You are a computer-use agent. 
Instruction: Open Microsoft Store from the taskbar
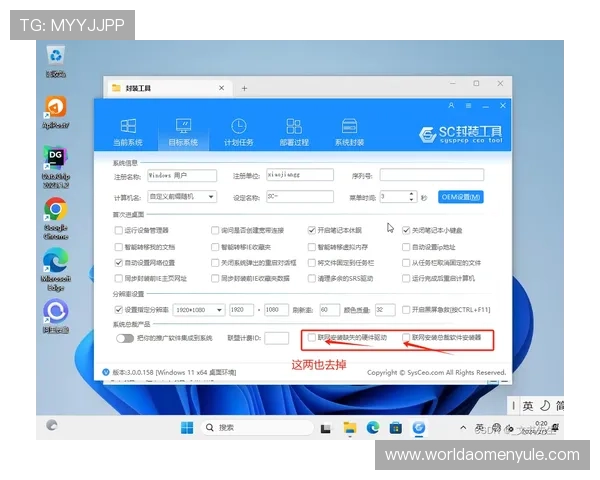[x=396, y=428]
